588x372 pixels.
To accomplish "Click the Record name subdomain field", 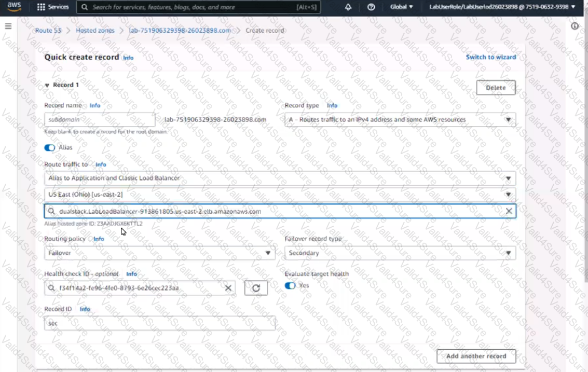I will tap(100, 120).
